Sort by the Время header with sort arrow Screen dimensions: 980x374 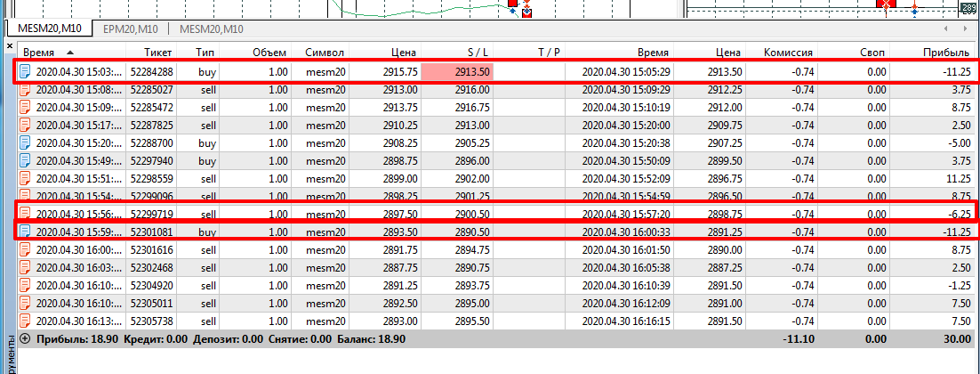(x=71, y=53)
